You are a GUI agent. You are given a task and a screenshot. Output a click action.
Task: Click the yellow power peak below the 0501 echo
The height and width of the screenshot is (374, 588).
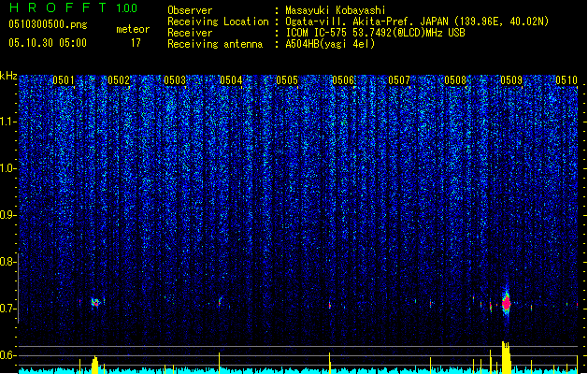tap(94, 365)
